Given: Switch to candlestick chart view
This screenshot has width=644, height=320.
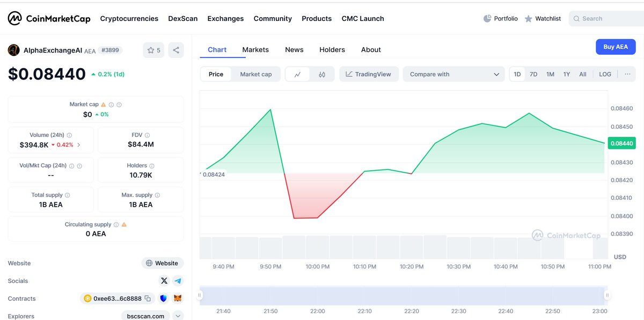Looking at the screenshot, I should coord(322,74).
